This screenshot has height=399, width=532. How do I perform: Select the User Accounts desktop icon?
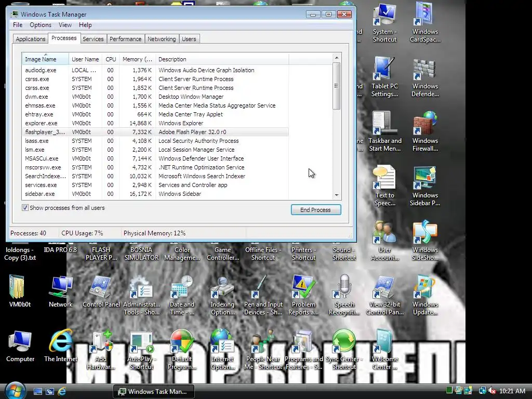pos(384,241)
